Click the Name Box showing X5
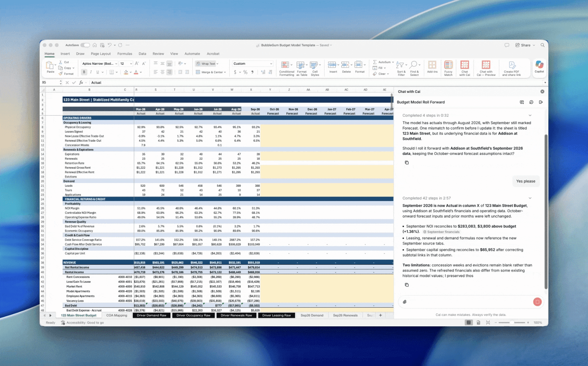The image size is (588, 366). (50, 82)
